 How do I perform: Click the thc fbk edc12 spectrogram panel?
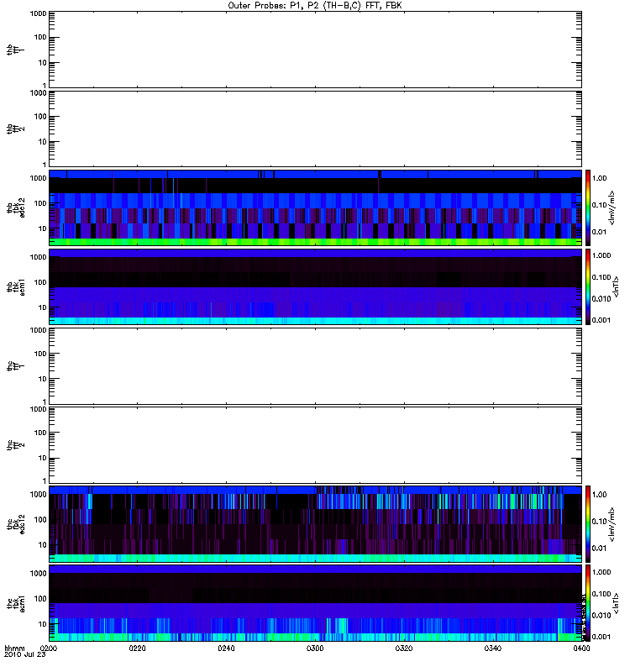click(x=315, y=524)
